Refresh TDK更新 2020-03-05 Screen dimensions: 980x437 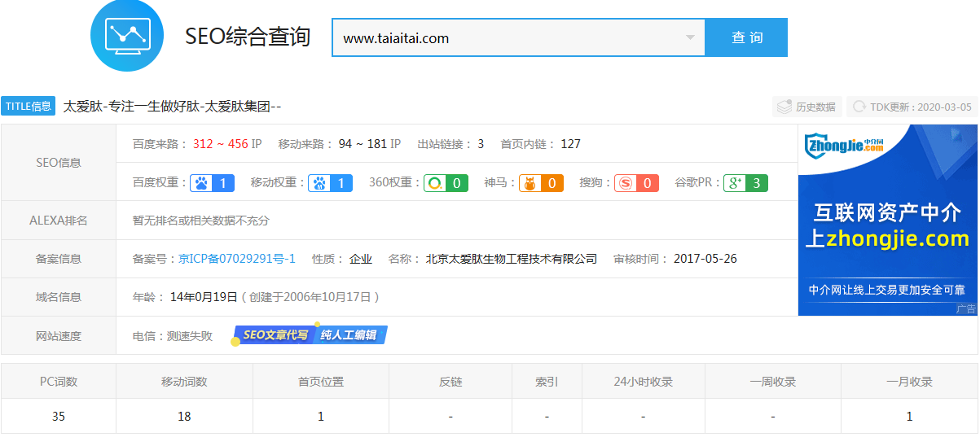pos(911,107)
